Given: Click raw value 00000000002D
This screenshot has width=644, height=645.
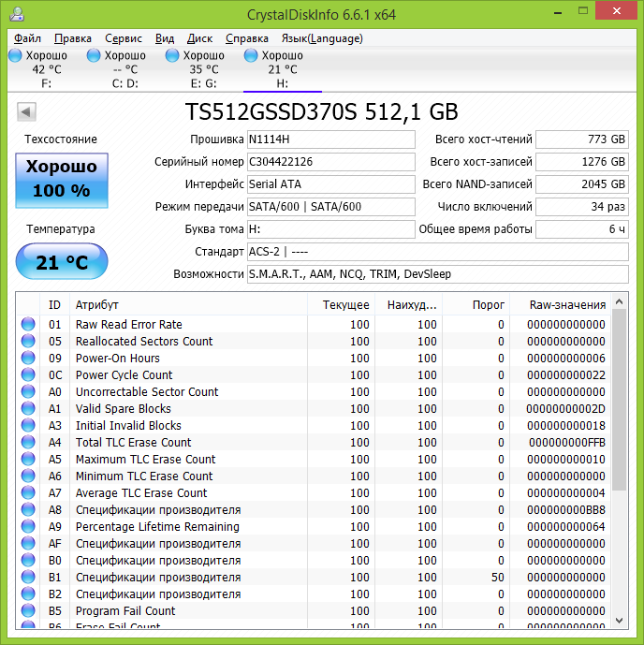Looking at the screenshot, I should 566,409.
